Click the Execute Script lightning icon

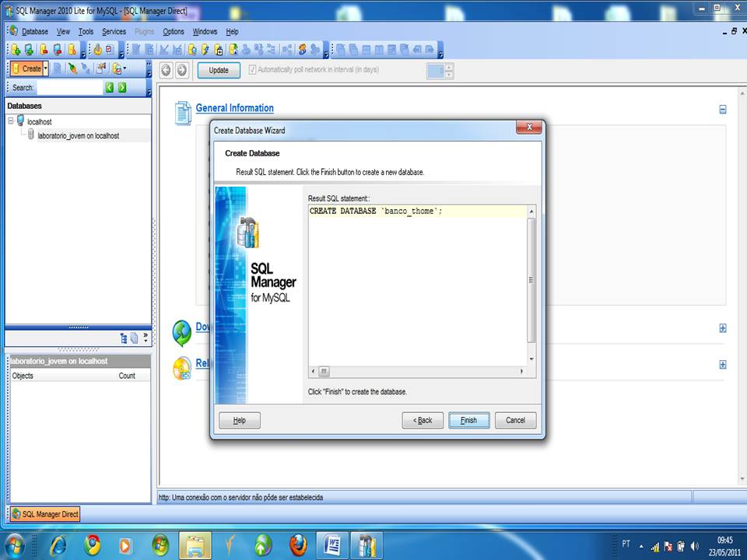(x=205, y=50)
